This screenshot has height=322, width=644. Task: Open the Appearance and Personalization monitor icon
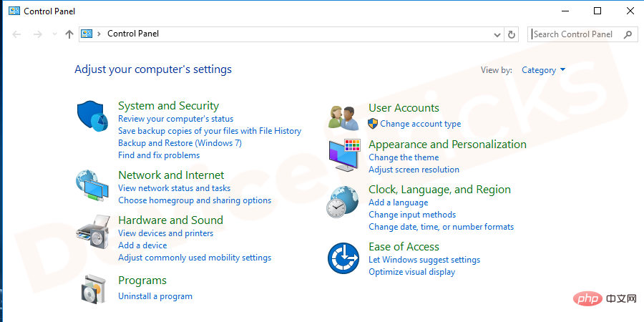point(345,155)
